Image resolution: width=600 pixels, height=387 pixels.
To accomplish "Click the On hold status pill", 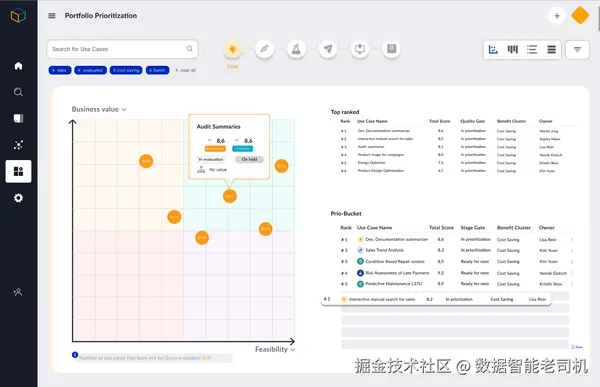I will click(x=249, y=159).
